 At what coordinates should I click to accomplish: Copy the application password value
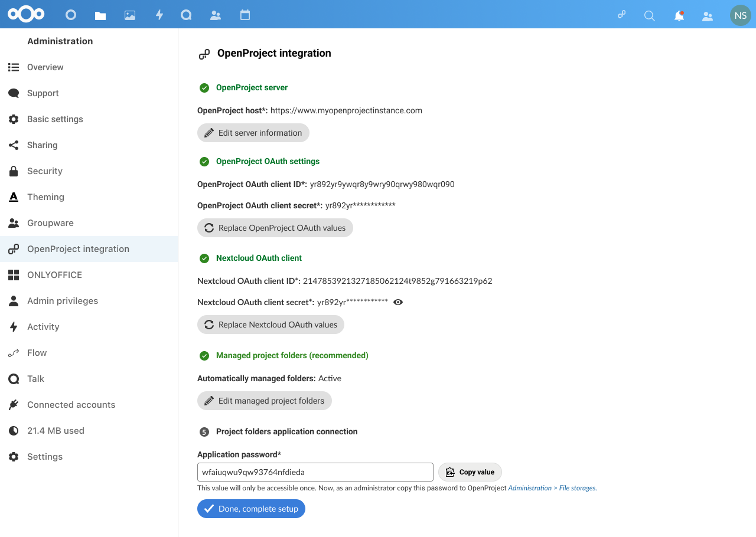pyautogui.click(x=470, y=472)
